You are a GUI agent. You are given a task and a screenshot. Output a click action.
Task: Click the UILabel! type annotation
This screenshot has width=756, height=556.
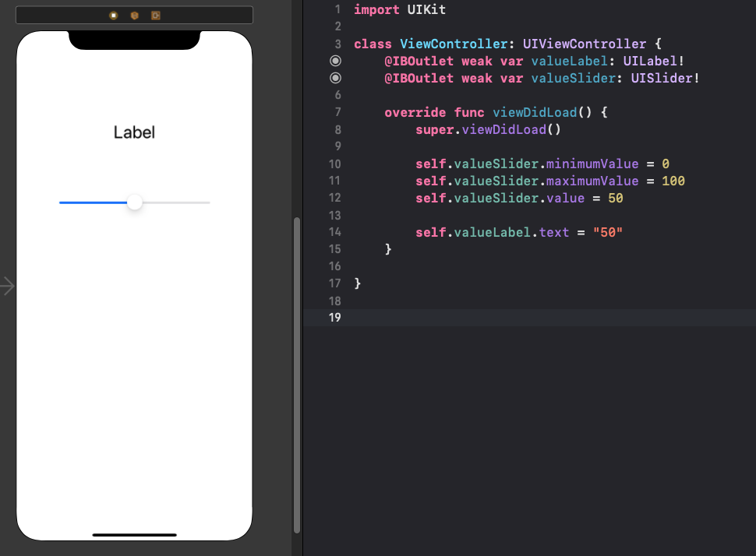point(653,62)
